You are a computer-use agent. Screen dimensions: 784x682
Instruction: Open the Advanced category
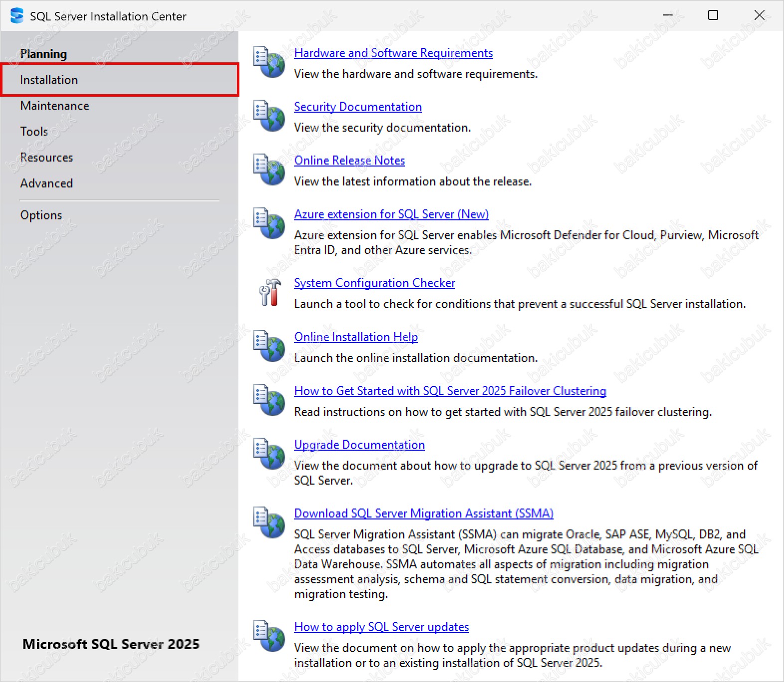coord(46,183)
